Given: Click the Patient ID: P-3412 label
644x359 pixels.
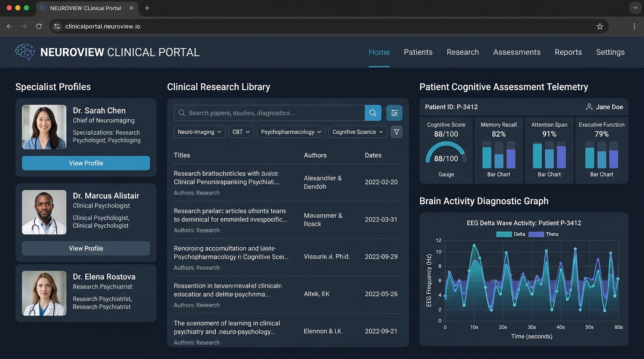Looking at the screenshot, I should pos(451,107).
